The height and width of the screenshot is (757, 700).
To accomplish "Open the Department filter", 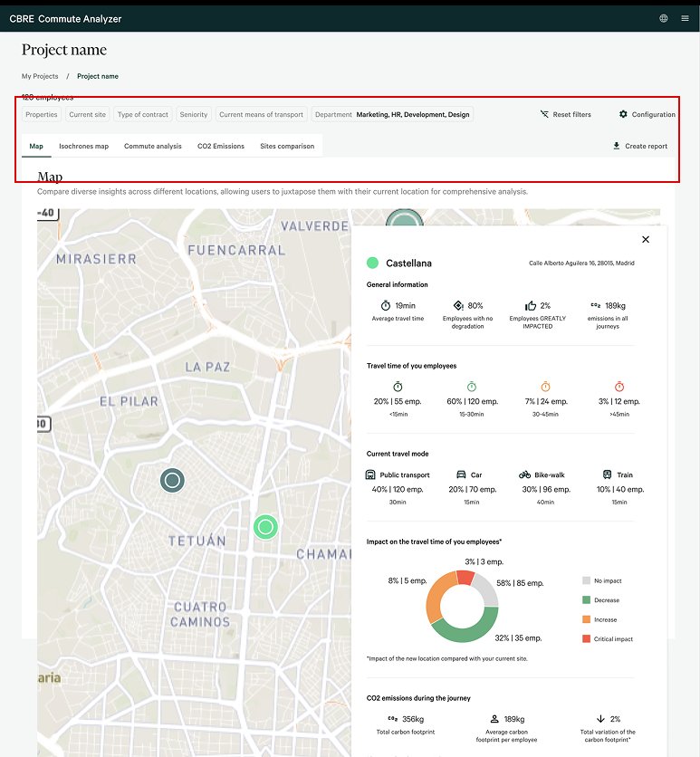I will (x=392, y=114).
